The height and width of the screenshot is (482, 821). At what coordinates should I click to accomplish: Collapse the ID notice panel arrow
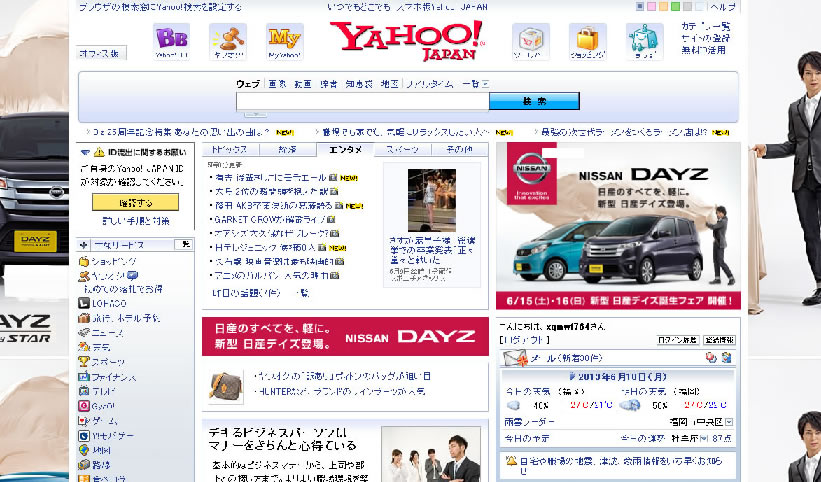click(x=85, y=153)
